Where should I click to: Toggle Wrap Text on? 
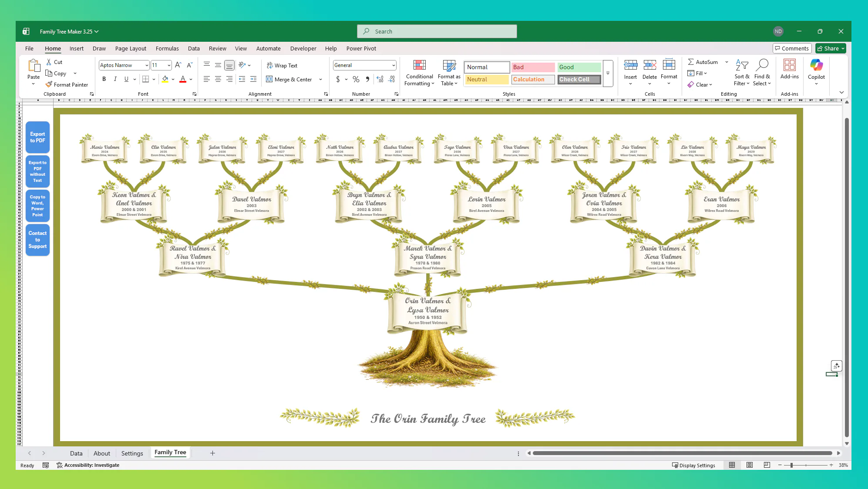tap(282, 66)
